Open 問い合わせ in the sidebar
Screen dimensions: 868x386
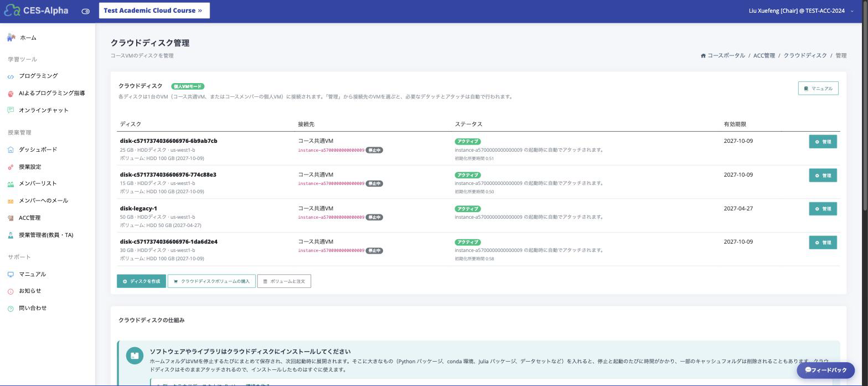tap(33, 308)
